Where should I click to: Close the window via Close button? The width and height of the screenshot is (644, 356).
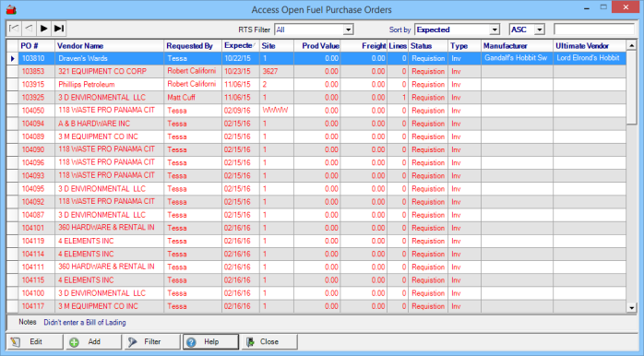tap(269, 341)
